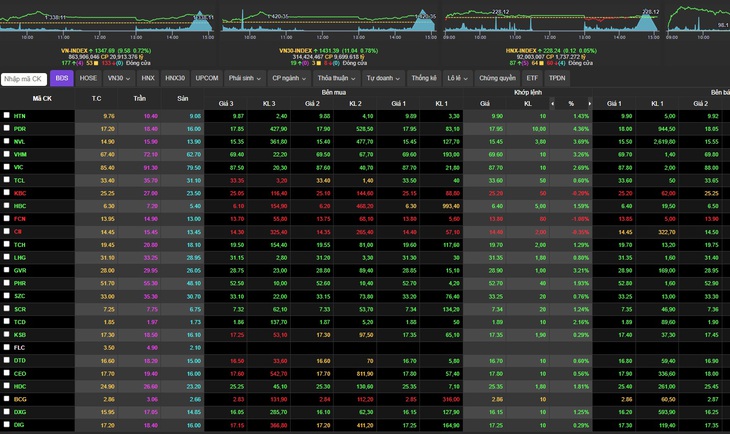
Task: Click the ETF button
Action: pyautogui.click(x=532, y=78)
